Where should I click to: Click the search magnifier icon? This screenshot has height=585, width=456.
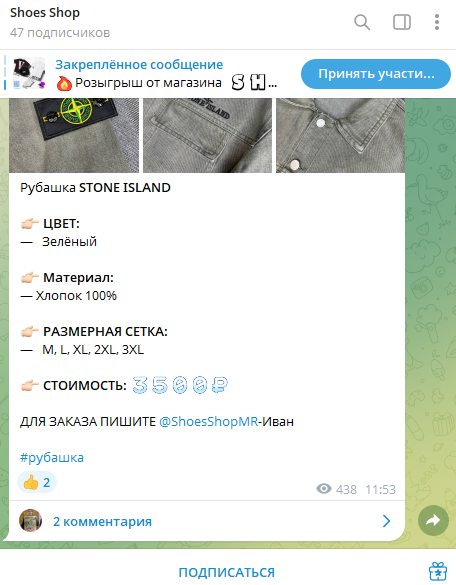click(x=362, y=22)
